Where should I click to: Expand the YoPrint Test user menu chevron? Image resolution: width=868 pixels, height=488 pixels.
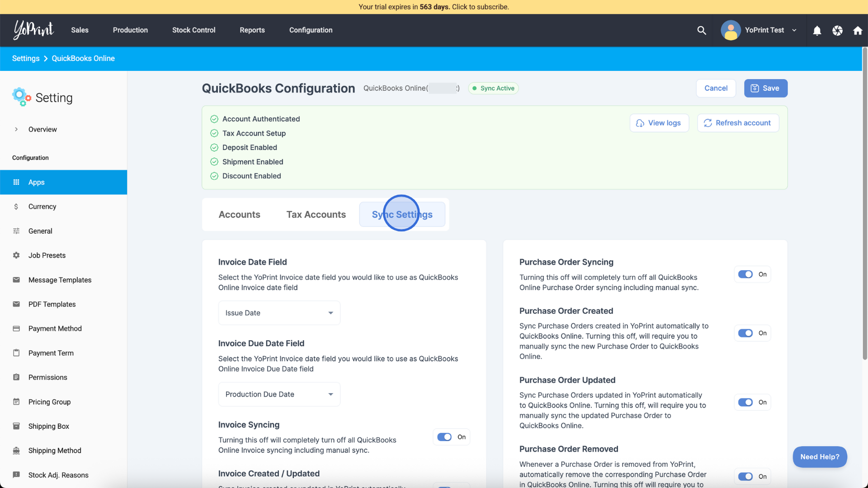(794, 30)
